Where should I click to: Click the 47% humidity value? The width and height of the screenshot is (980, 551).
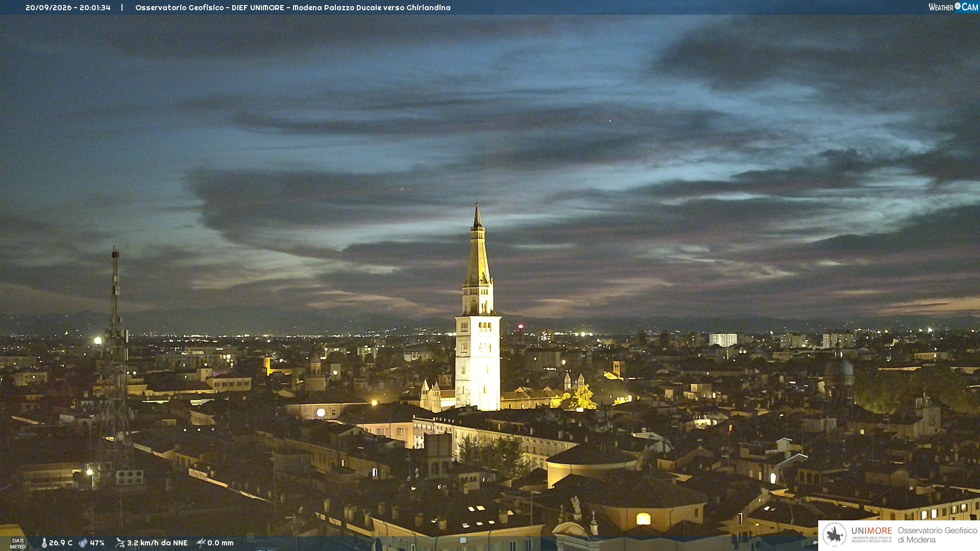pos(97,543)
